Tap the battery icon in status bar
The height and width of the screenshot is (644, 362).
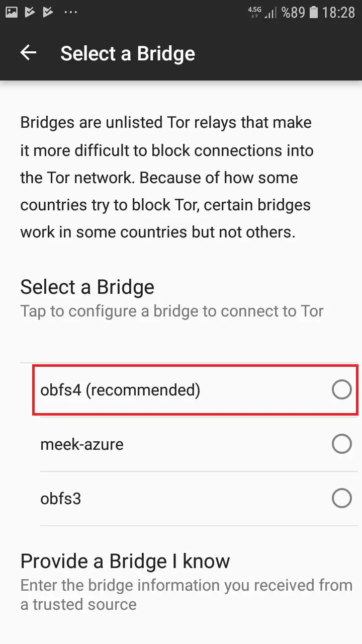314,12
